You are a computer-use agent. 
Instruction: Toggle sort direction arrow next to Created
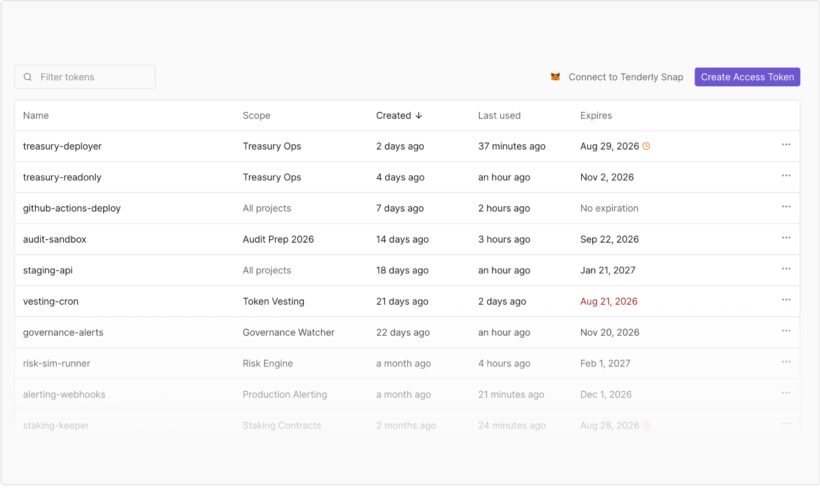point(419,116)
